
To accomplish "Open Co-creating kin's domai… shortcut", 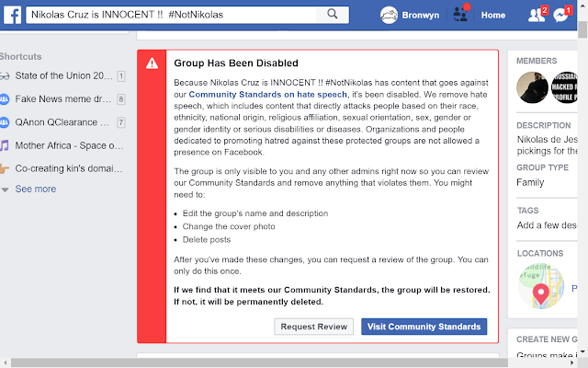I will point(69,168).
